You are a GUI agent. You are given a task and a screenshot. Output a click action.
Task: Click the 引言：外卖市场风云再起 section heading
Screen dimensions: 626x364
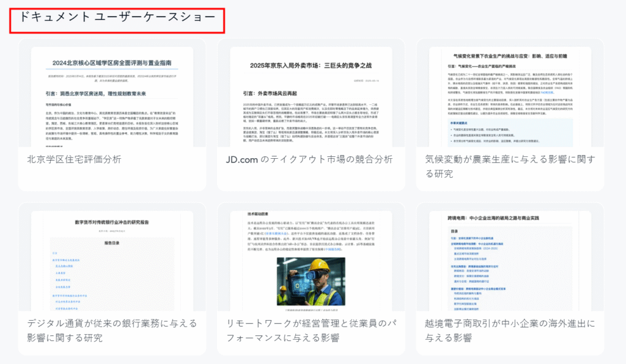(270, 93)
